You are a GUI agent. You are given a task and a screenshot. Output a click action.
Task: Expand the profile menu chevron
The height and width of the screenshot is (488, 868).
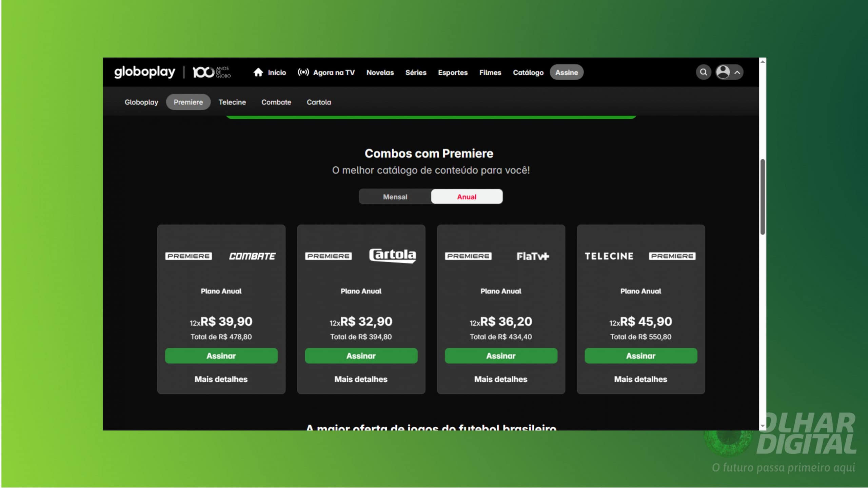coord(737,73)
